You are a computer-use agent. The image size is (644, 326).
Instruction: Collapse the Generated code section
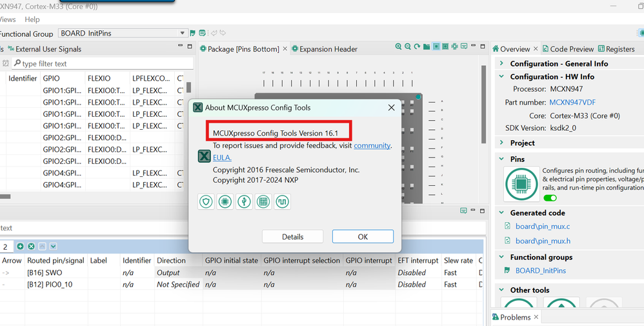click(x=501, y=212)
